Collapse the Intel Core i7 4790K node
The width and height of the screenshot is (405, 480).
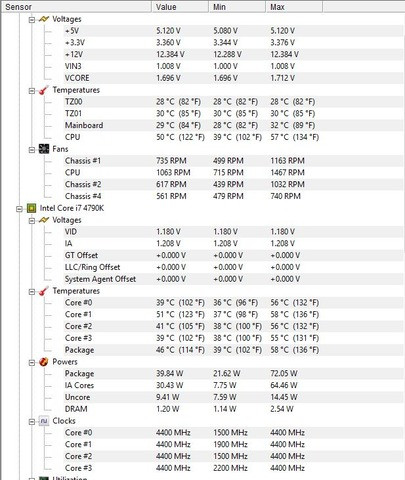pyautogui.click(x=19, y=209)
